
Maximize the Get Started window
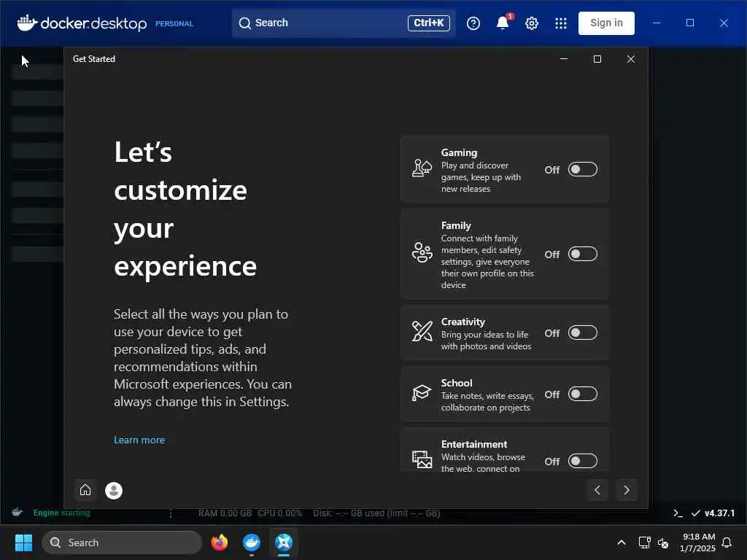coord(597,59)
